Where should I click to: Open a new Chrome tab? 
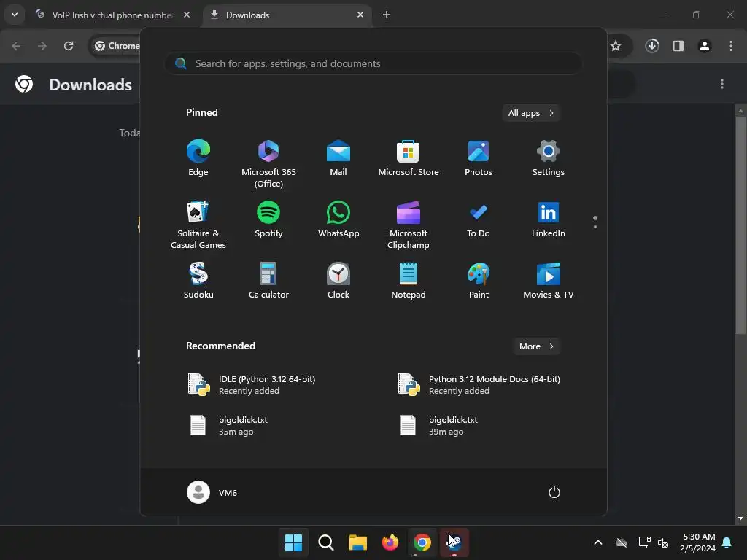pos(387,15)
